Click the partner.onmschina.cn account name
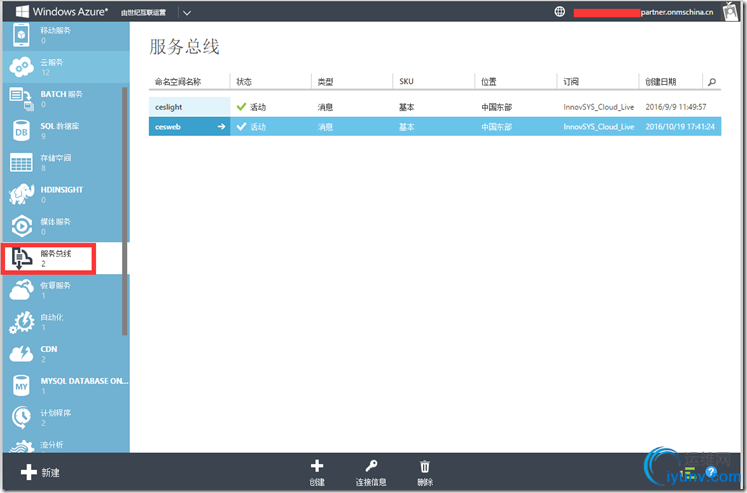 click(x=677, y=12)
